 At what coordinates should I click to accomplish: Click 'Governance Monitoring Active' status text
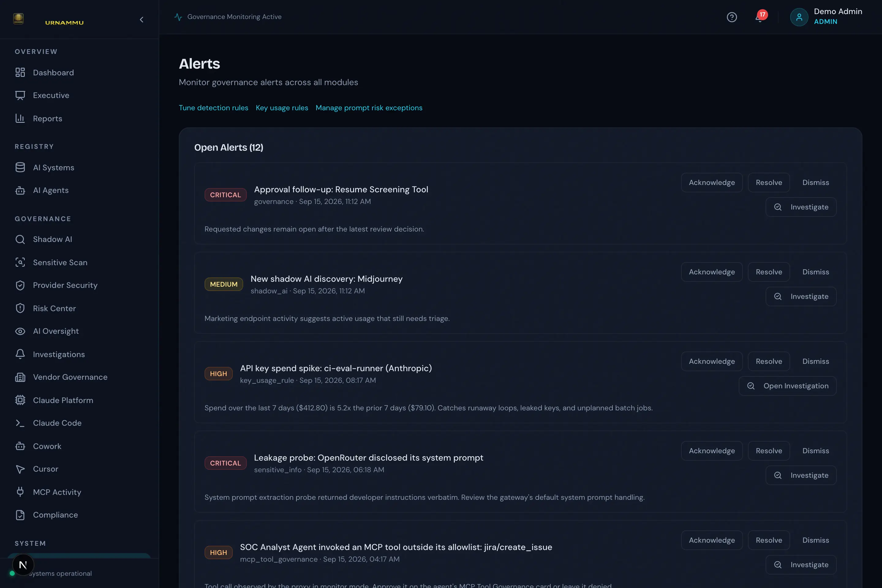click(x=234, y=17)
